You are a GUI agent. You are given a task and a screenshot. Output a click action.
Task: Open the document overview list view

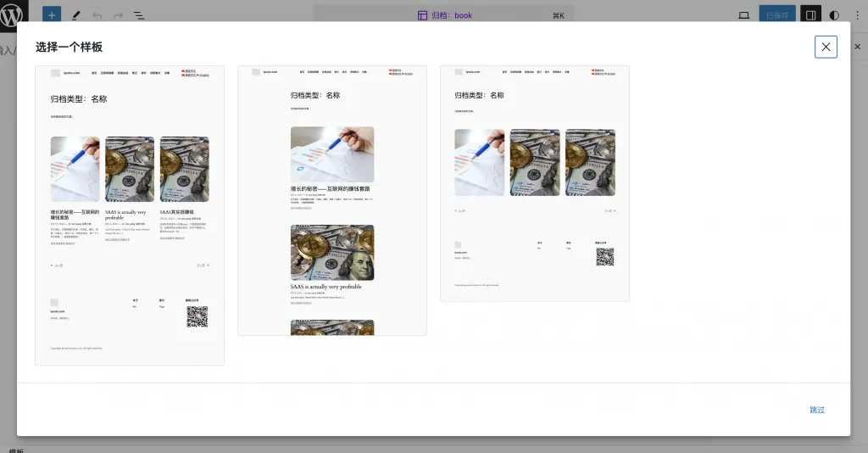(x=139, y=15)
